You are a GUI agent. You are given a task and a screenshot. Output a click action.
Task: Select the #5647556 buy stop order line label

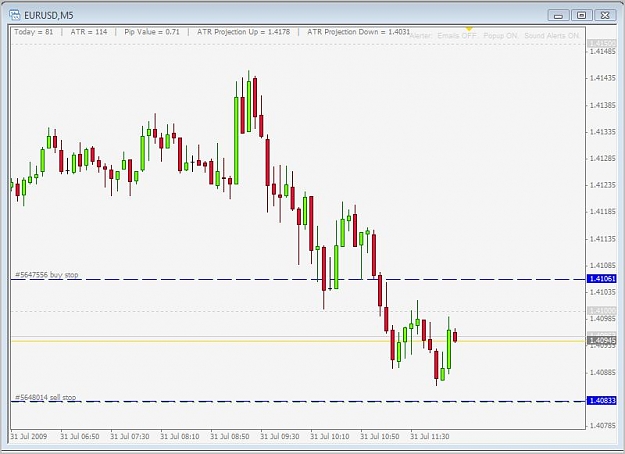click(x=47, y=275)
